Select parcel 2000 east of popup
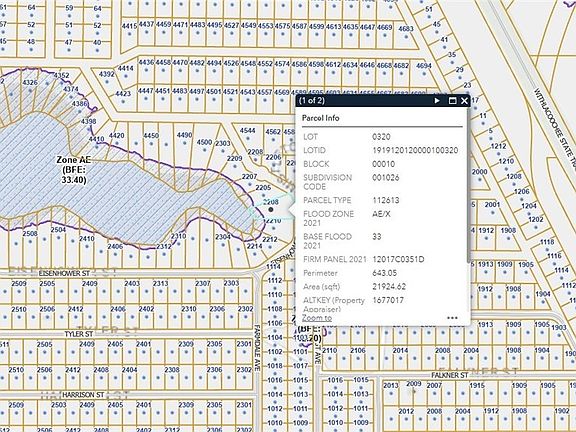This screenshot has width=576, height=432. pos(480,172)
